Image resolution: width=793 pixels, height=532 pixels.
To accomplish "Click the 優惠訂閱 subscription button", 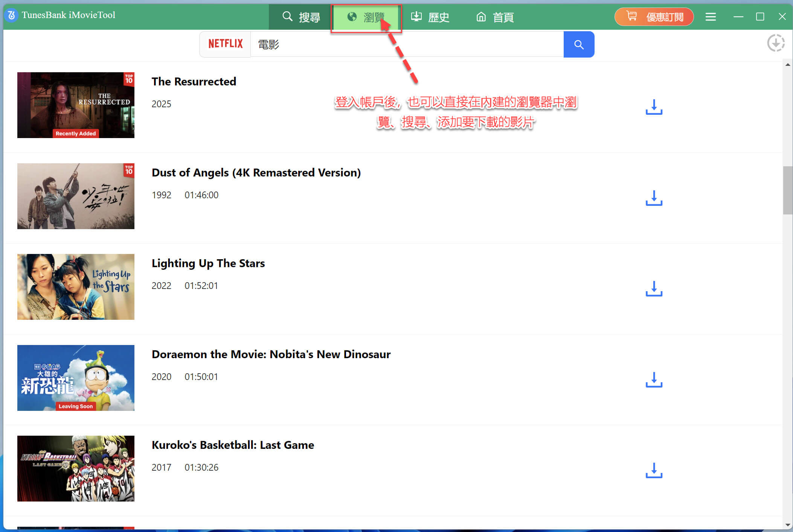I will (654, 17).
